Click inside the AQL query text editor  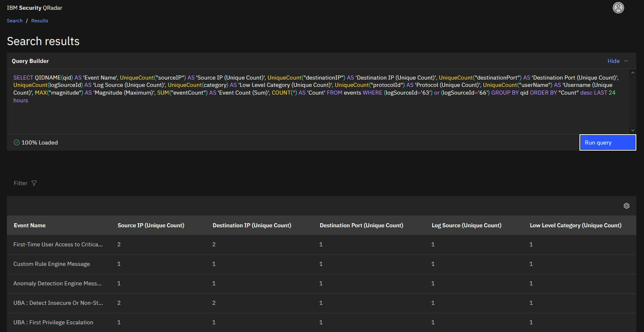[317, 114]
